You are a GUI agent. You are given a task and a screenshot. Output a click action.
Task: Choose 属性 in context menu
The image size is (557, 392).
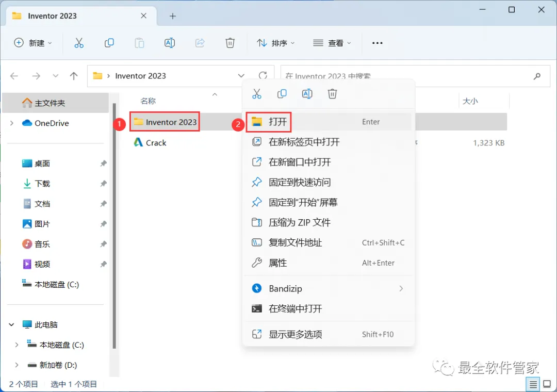(x=328, y=263)
